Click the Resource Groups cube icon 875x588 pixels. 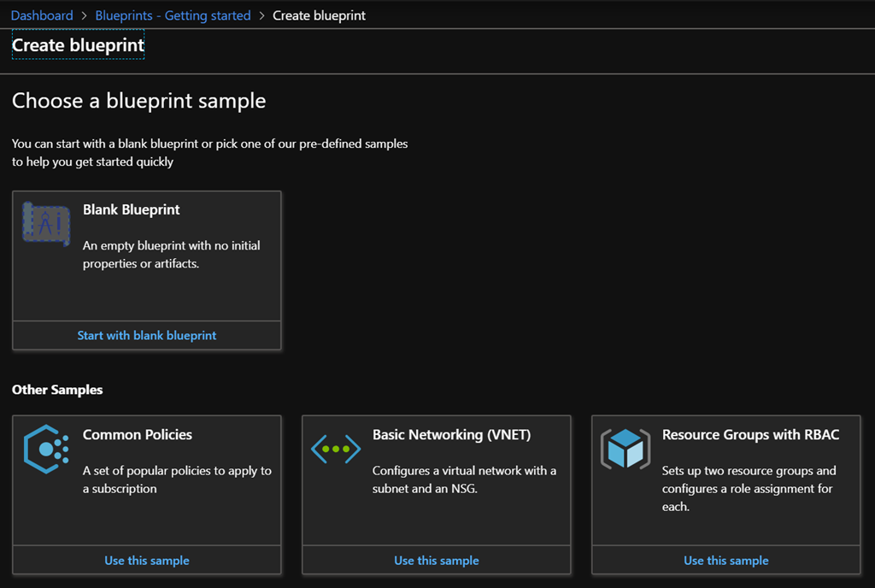click(625, 449)
